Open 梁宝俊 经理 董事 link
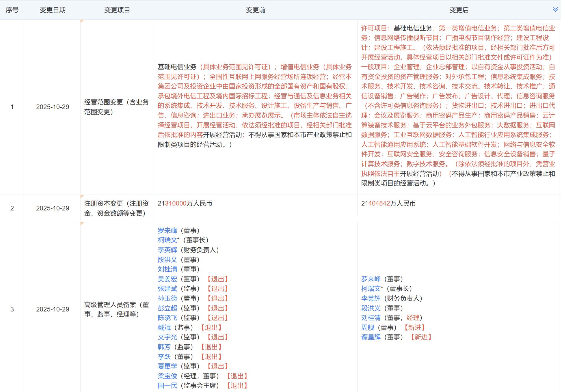The image size is (562, 392). [167, 376]
